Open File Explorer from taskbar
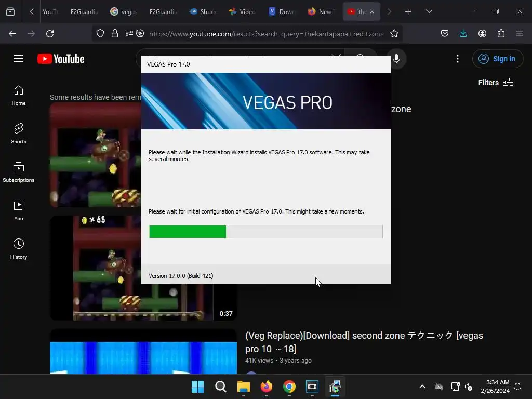This screenshot has width=532, height=399. (x=243, y=387)
